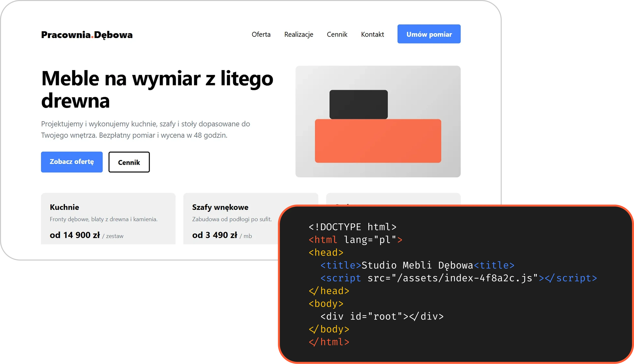
Task: Click the hero furniture illustration
Action: (x=378, y=121)
